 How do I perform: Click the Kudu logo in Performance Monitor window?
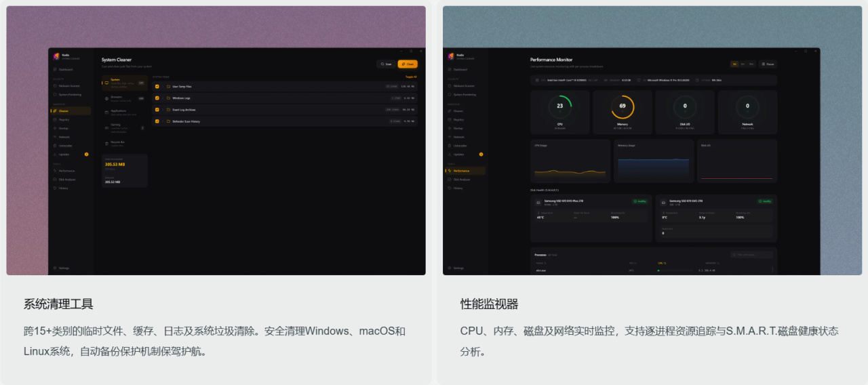coord(451,56)
